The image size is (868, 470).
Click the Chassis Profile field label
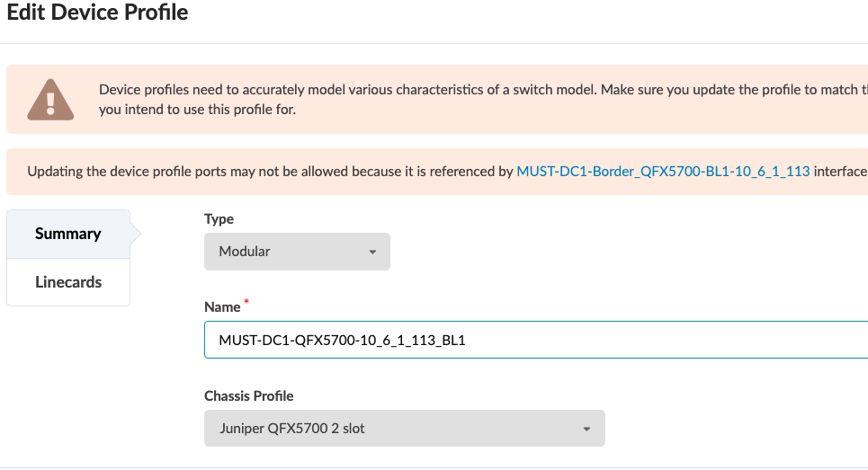[249, 396]
